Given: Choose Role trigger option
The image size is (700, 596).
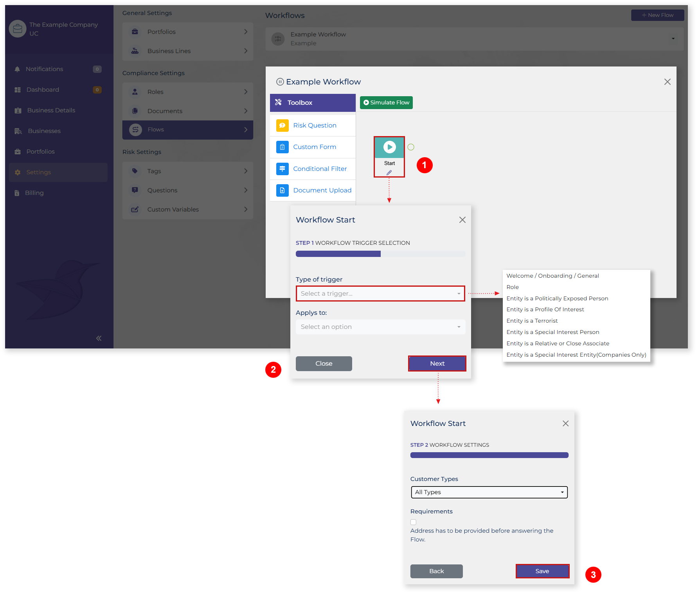Looking at the screenshot, I should [x=513, y=287].
